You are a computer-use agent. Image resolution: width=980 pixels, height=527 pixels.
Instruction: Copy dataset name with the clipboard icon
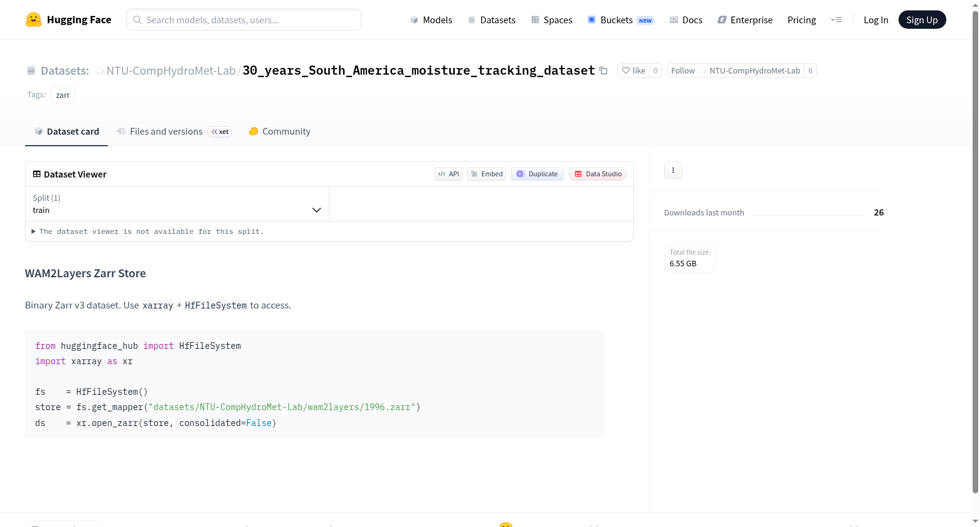603,70
